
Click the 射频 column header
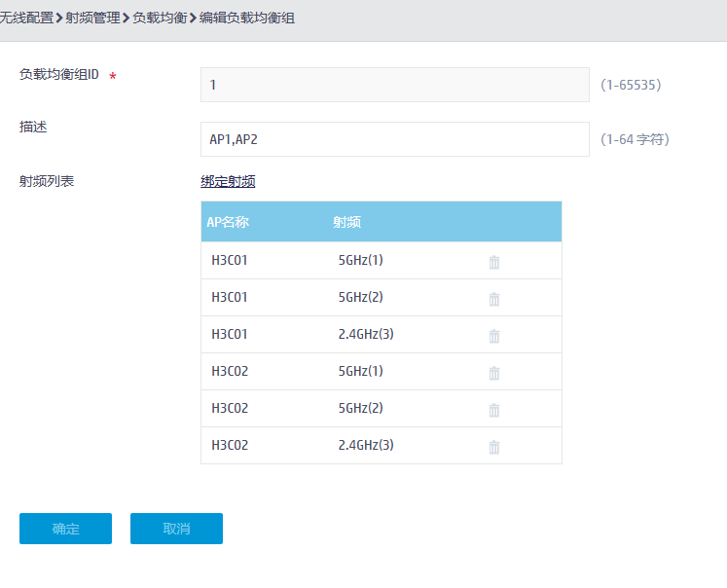pos(346,222)
